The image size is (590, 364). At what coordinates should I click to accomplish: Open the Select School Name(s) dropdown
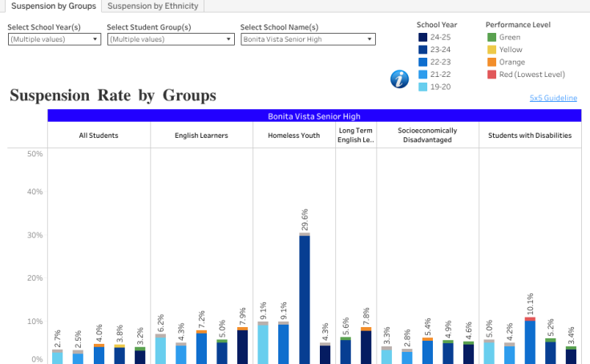coord(308,39)
